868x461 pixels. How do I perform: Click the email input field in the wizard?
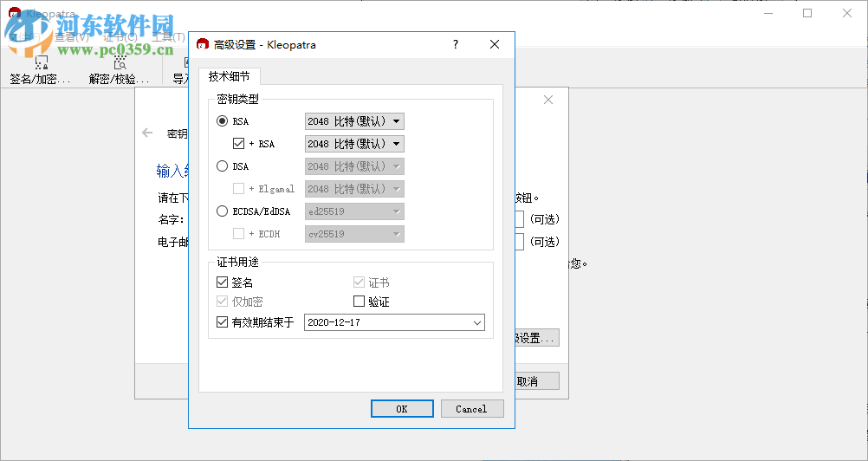[519, 241]
